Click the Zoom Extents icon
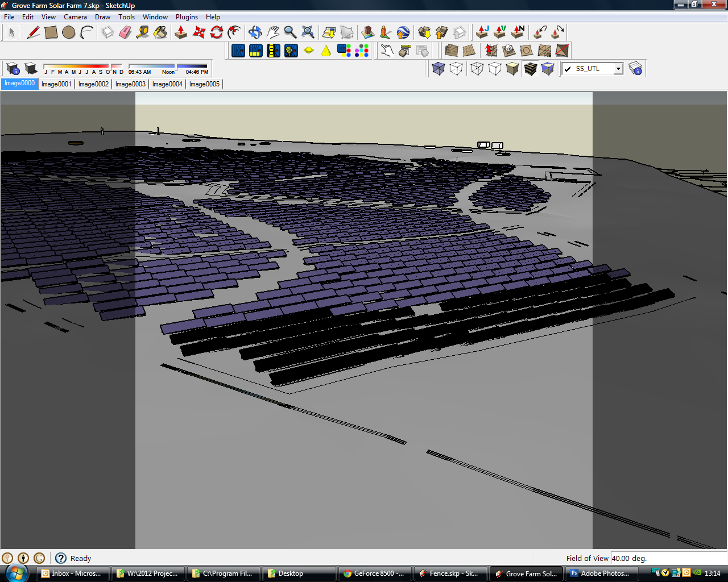728x582 pixels. 308,32
